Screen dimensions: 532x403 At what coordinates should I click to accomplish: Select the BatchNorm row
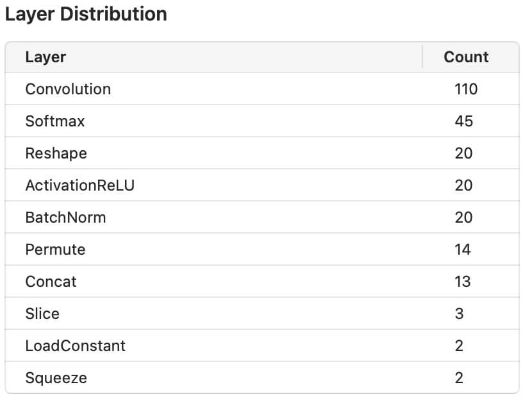coord(262,217)
